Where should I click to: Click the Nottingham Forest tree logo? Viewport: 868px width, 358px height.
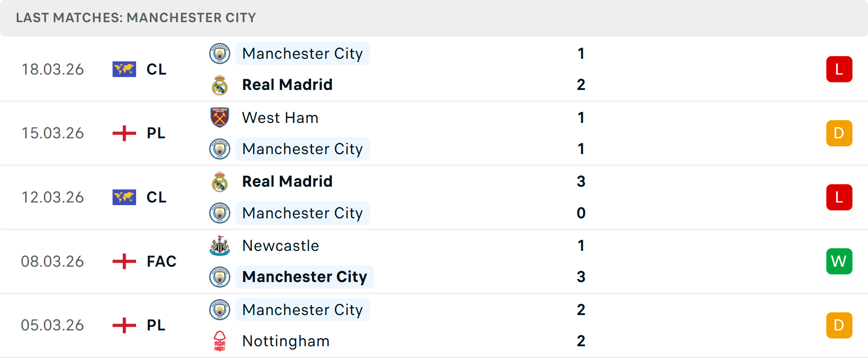coord(220,341)
